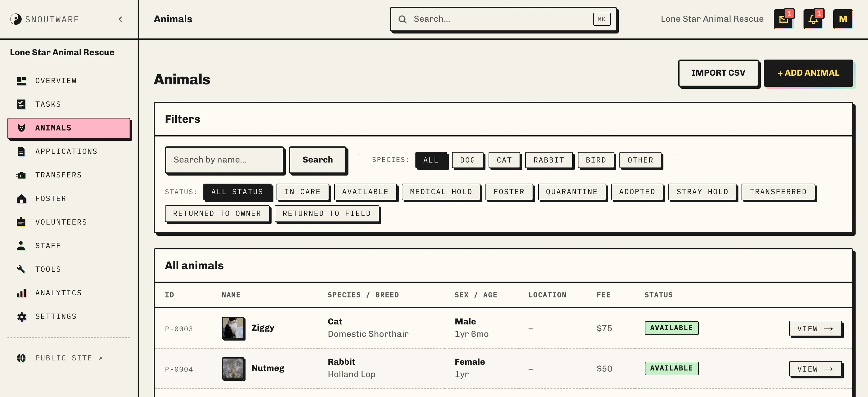Filter status by RETURNED TO OWNER
Image resolution: width=868 pixels, height=397 pixels.
[x=217, y=214]
